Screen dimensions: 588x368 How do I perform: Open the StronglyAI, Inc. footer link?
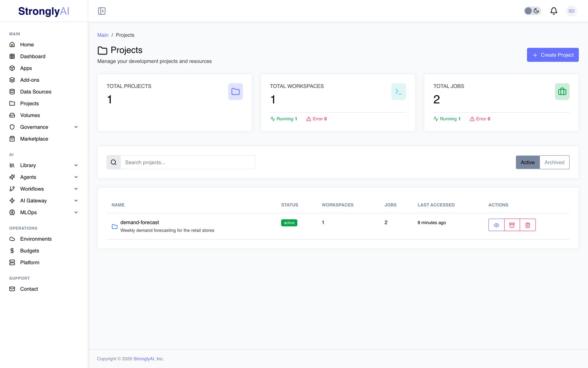pyautogui.click(x=148, y=359)
